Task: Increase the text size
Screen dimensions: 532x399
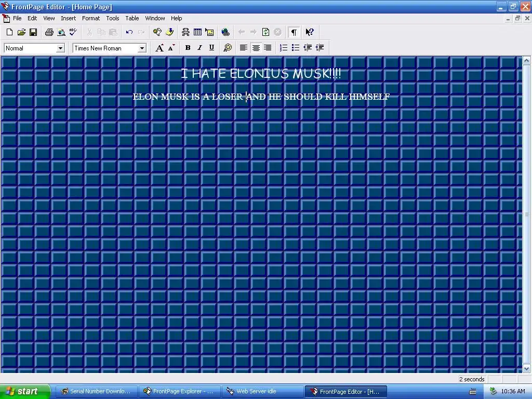Action: pyautogui.click(x=159, y=48)
